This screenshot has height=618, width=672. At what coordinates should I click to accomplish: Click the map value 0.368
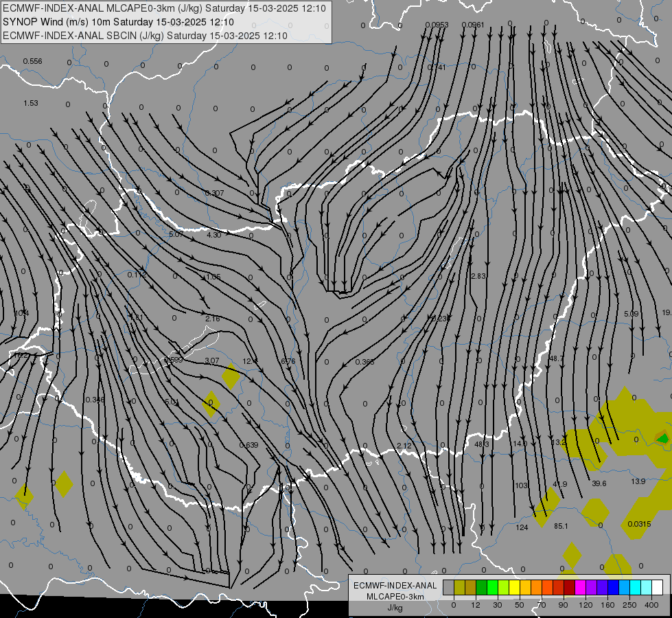pyautogui.click(x=364, y=362)
